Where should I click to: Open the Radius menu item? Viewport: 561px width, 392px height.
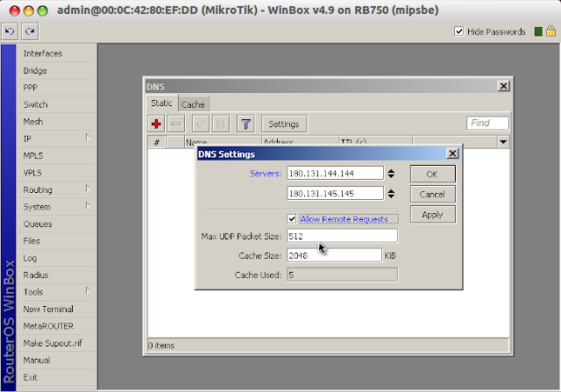[56, 275]
